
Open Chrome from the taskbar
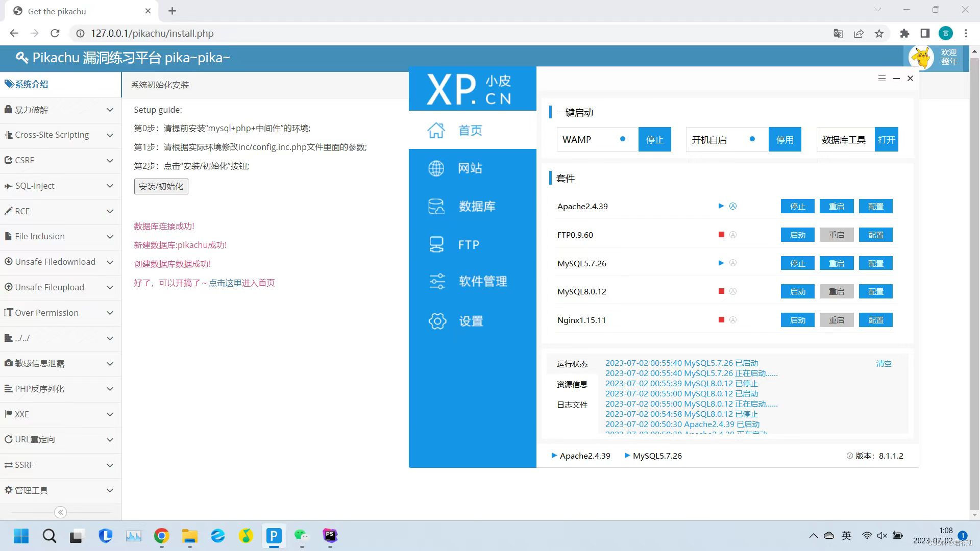[x=161, y=536]
